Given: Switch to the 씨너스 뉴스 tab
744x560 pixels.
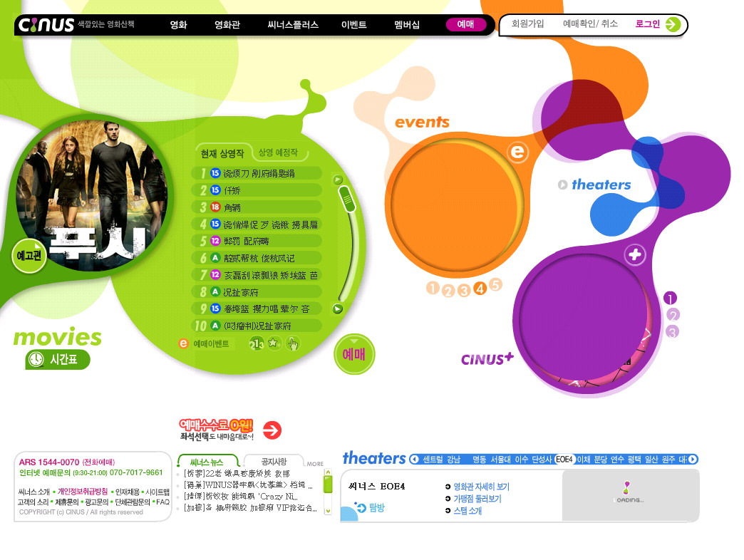Looking at the screenshot, I should tap(207, 462).
